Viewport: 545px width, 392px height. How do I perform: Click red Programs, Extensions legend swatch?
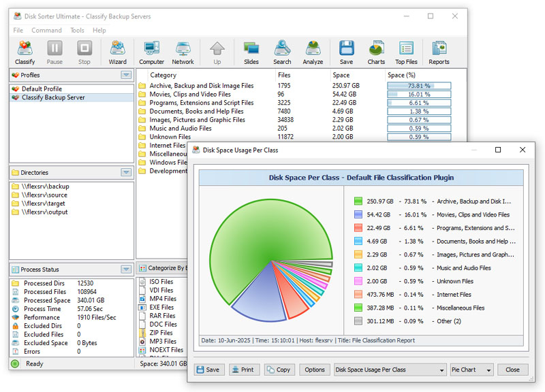[x=358, y=228]
